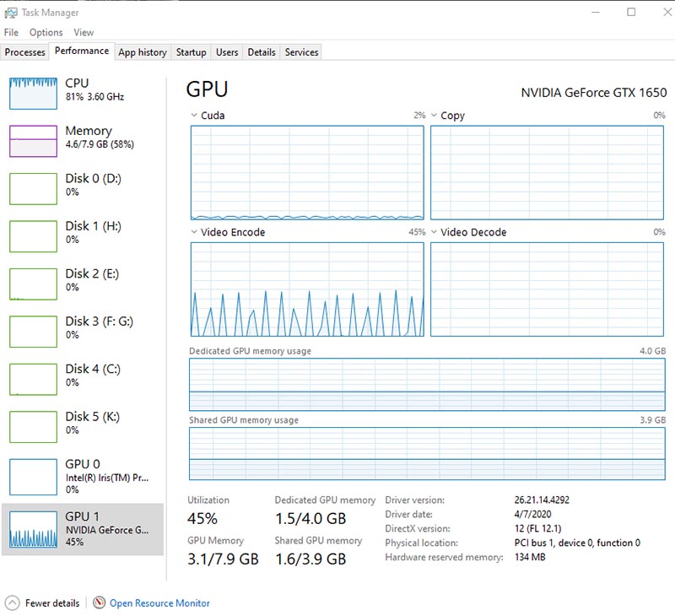Select the CPU mini graph thumbnail

click(33, 94)
